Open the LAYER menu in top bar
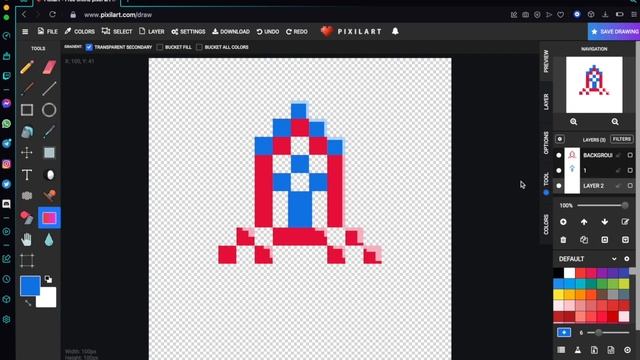 (x=151, y=31)
